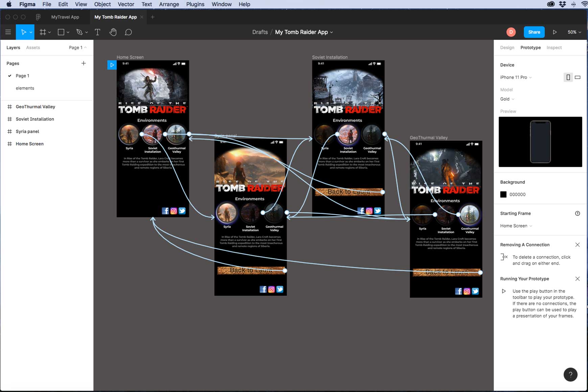This screenshot has height=392, width=588.
Task: Open a new tab with plus button
Action: point(152,17)
